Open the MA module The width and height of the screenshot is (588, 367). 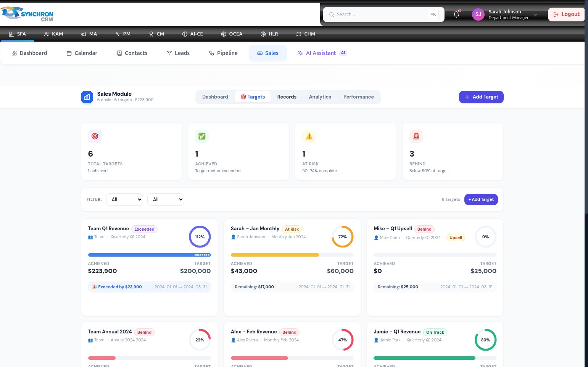coord(89,34)
